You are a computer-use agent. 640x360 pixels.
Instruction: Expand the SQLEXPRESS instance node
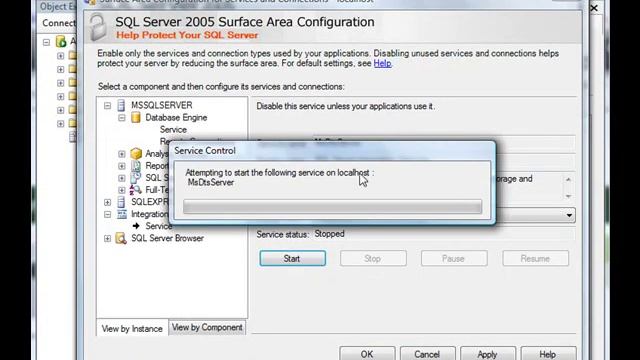pos(107,202)
